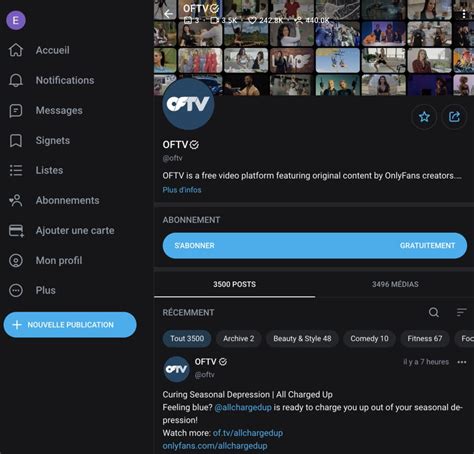Click the Ajouter une carte label

pyautogui.click(x=75, y=230)
